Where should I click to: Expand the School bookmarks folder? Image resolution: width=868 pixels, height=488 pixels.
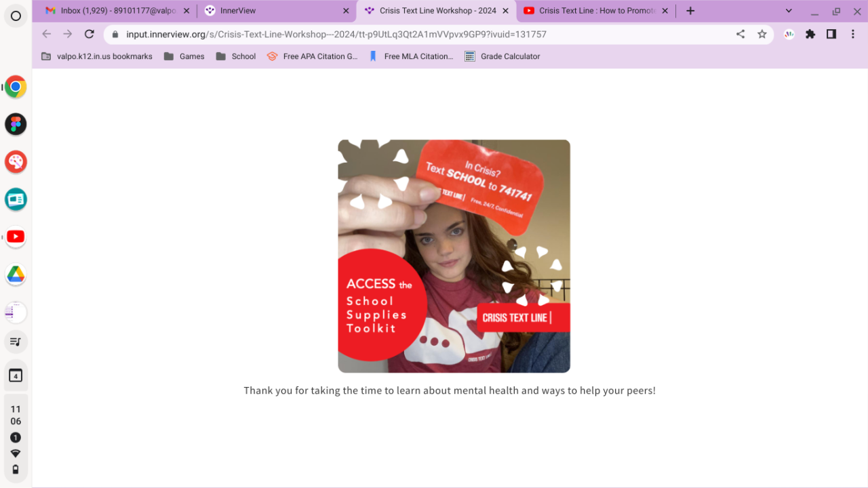pos(235,56)
